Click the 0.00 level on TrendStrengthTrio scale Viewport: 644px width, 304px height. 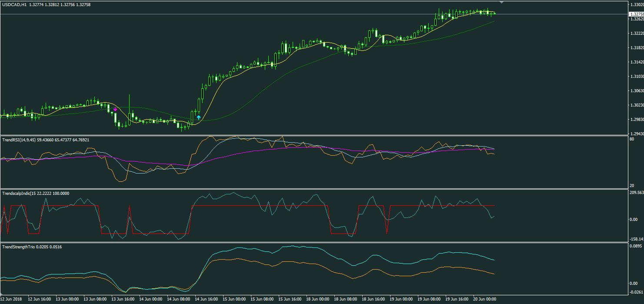633,283
